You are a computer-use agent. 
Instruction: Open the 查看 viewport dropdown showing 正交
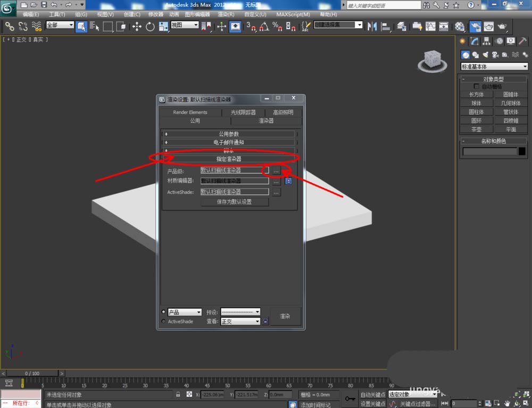click(x=240, y=322)
